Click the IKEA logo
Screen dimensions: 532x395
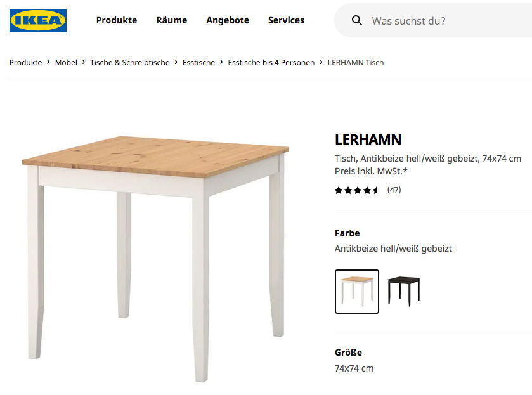point(38,20)
